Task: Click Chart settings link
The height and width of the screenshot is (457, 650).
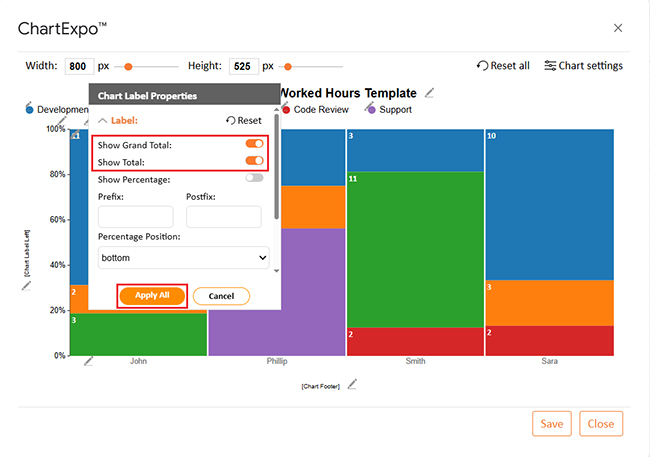Action: coord(583,66)
